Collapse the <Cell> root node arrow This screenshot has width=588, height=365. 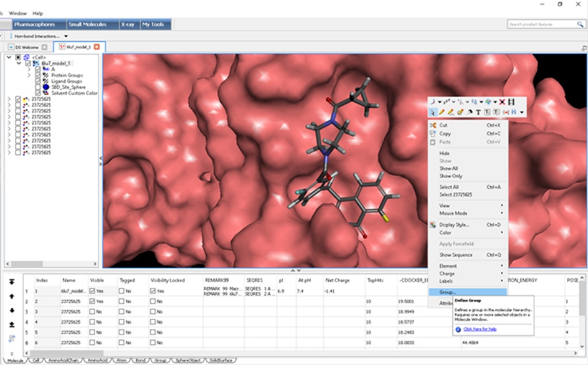point(9,57)
